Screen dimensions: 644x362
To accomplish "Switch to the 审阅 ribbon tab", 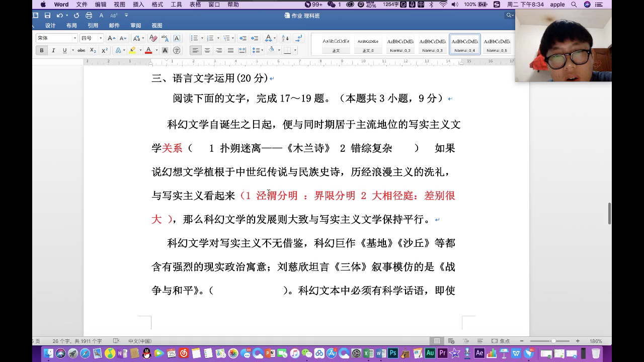I will [136, 25].
